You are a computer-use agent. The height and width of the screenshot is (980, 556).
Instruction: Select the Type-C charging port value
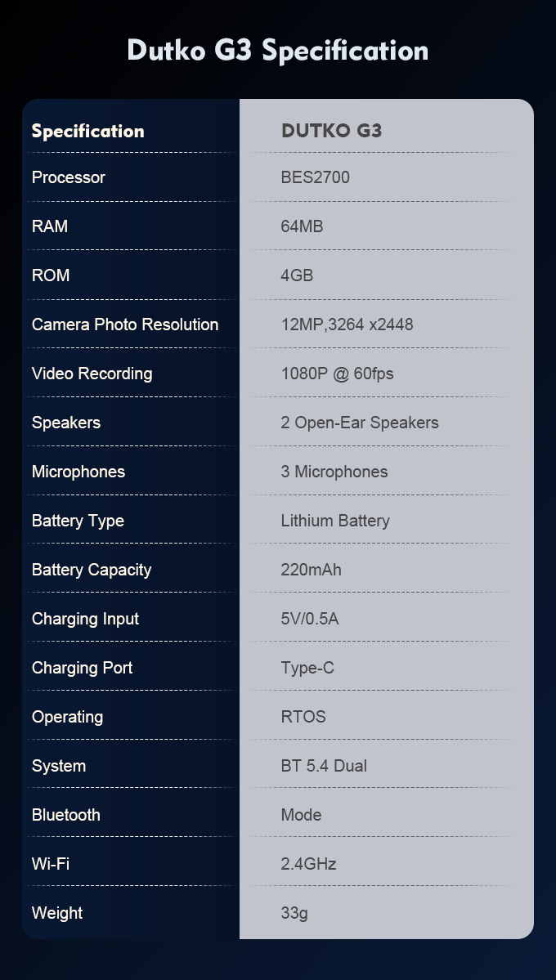(307, 668)
